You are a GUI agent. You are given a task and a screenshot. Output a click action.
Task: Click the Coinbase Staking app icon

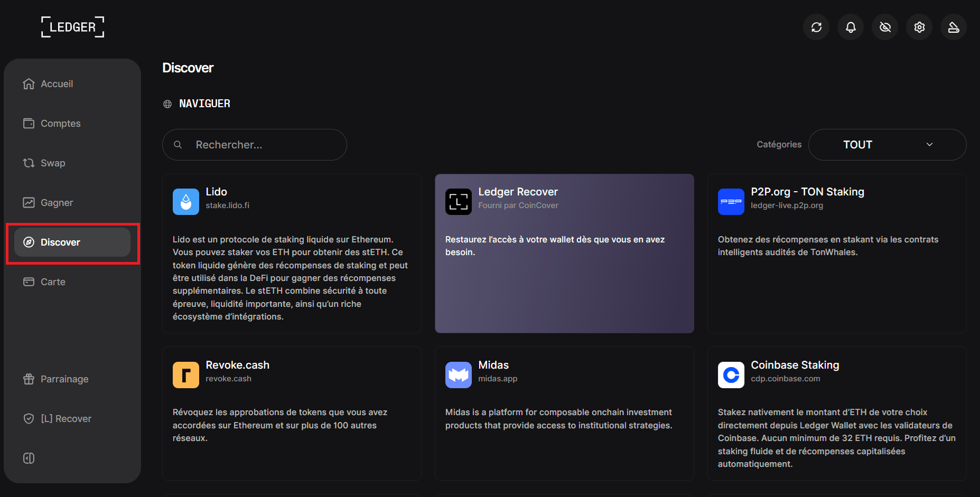click(x=731, y=375)
